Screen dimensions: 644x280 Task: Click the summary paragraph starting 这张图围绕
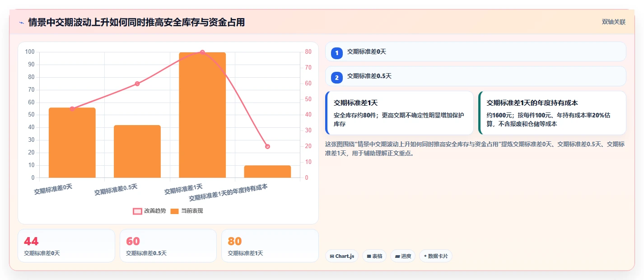pyautogui.click(x=475, y=149)
